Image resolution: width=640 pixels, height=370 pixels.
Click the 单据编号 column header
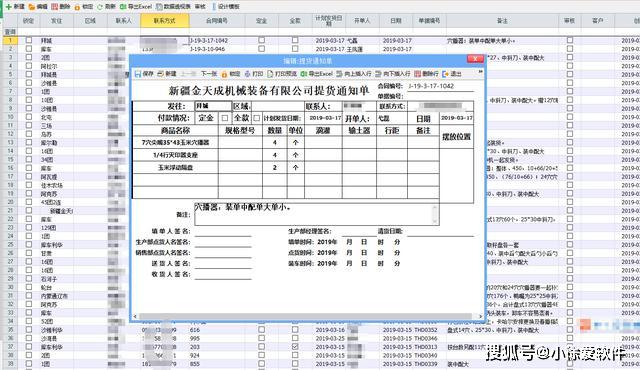pyautogui.click(x=429, y=21)
